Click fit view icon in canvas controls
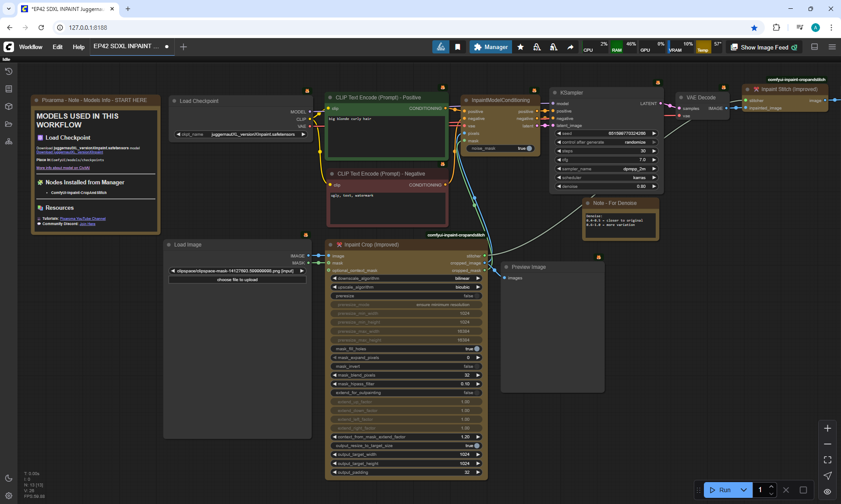This screenshot has width=841, height=504. pos(827,460)
